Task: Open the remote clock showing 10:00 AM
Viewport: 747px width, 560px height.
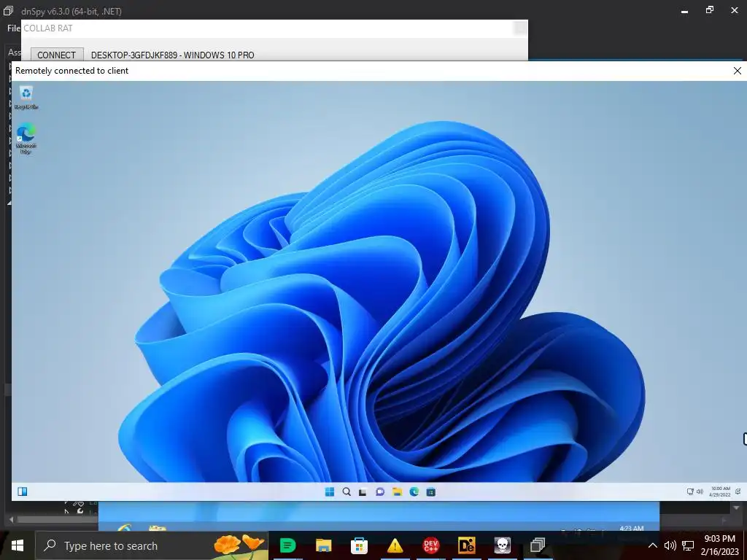Action: point(720,491)
